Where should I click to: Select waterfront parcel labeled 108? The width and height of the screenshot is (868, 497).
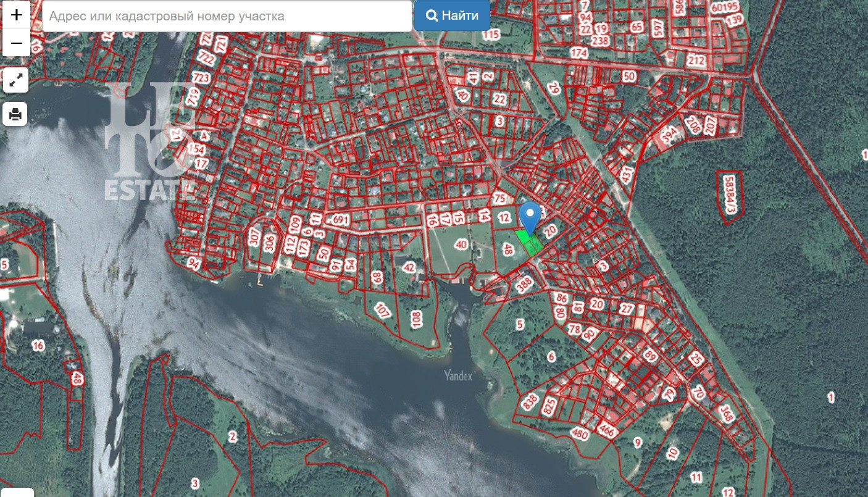pyautogui.click(x=416, y=319)
